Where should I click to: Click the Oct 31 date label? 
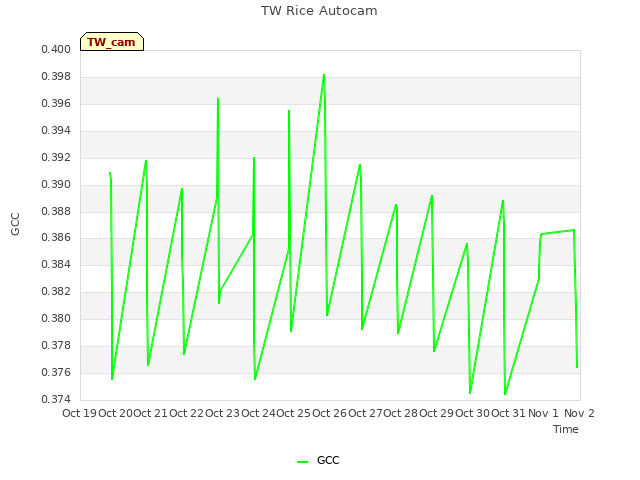tap(508, 413)
